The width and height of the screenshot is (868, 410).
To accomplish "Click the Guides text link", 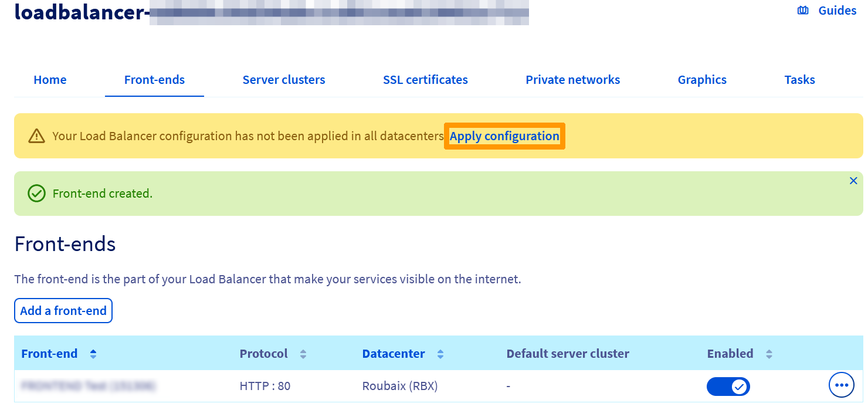I will [x=837, y=10].
